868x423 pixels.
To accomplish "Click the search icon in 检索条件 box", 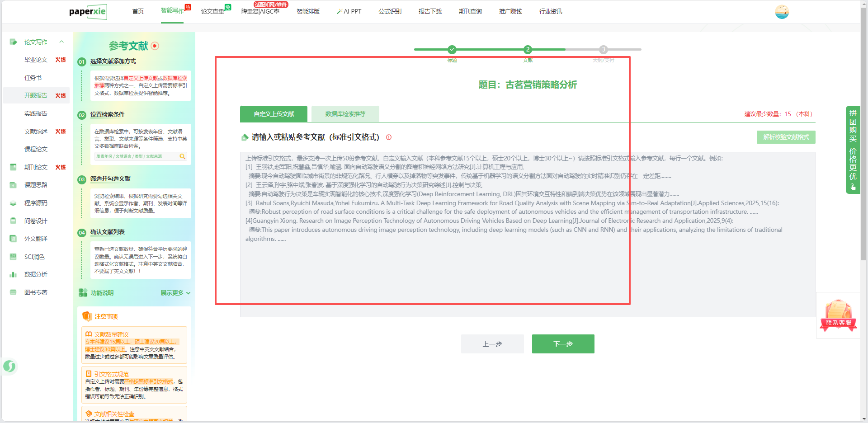I will 182,156.
